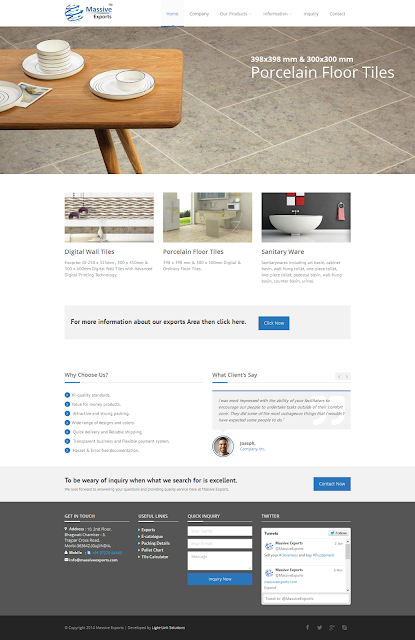Open the Skype icon in footer
The width and height of the screenshot is (415, 640).
(344, 627)
